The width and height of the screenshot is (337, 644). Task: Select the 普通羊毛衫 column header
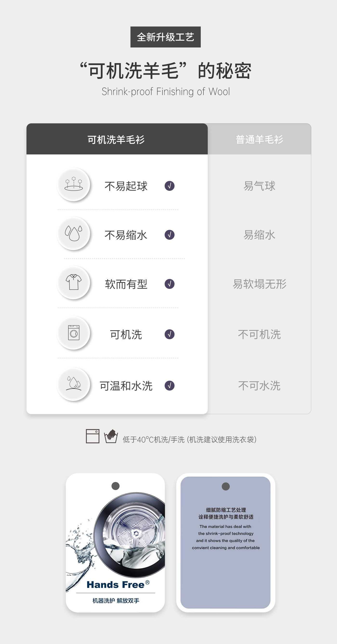(259, 139)
